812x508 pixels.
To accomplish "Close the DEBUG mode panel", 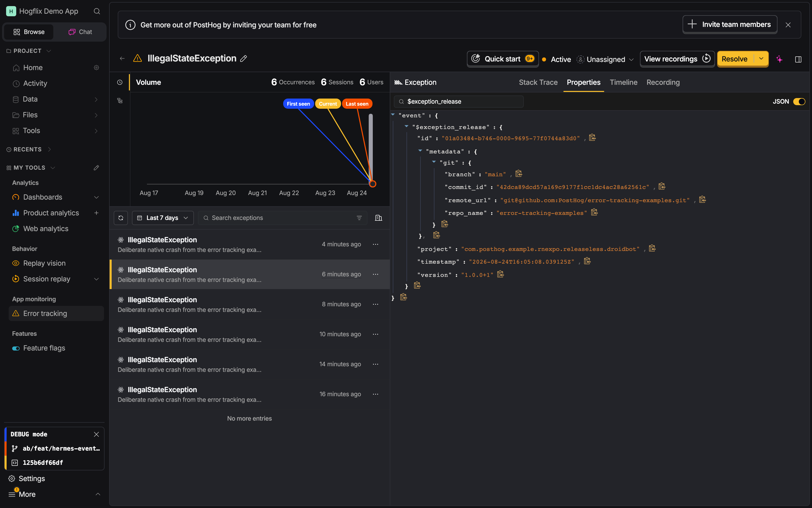I will (x=96, y=434).
